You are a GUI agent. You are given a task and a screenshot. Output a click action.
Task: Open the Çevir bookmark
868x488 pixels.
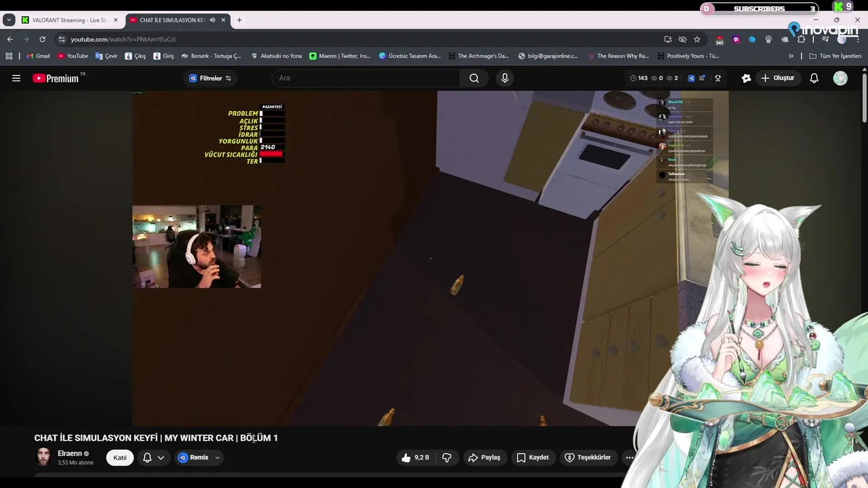pos(106,56)
